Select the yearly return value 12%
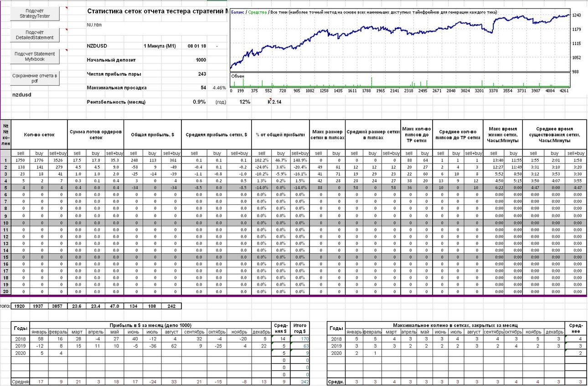This screenshot has height=386, width=588. 245,102
